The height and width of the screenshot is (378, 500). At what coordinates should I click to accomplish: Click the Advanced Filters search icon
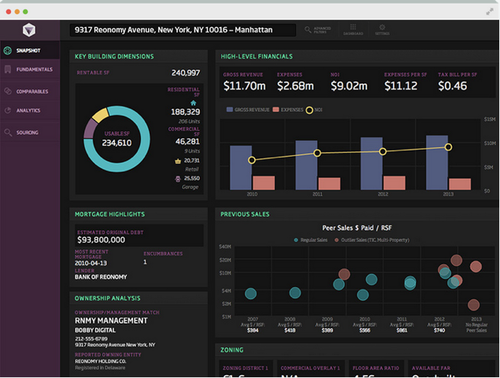(x=308, y=30)
